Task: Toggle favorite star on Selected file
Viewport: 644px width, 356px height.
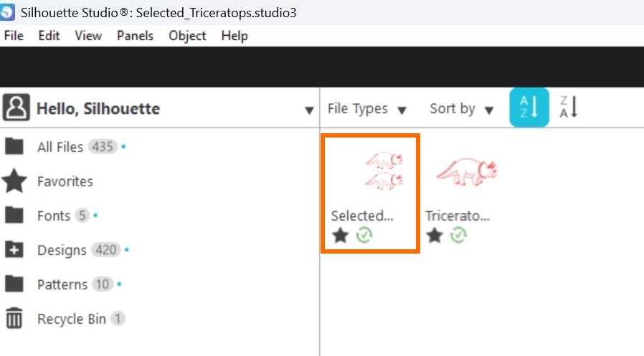Action: pyautogui.click(x=340, y=235)
